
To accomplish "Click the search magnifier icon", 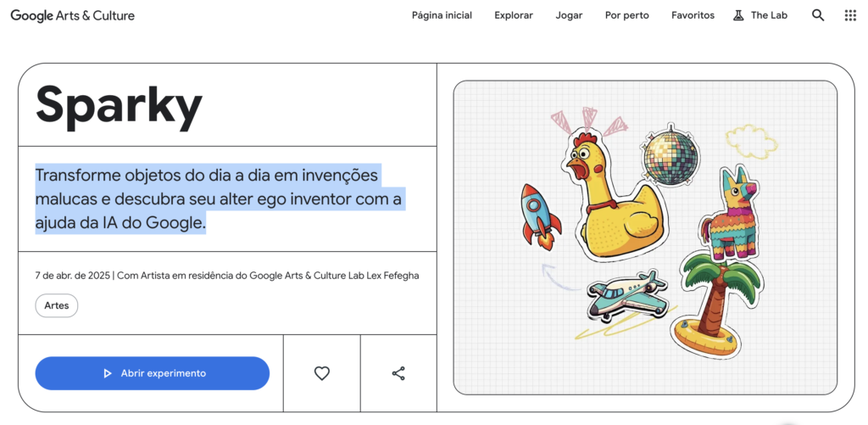I will (817, 15).
